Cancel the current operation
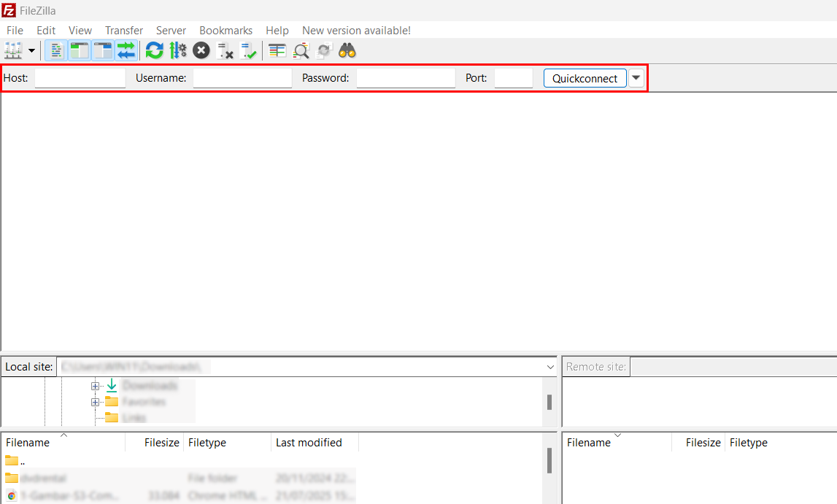The width and height of the screenshot is (837, 504). [x=201, y=50]
